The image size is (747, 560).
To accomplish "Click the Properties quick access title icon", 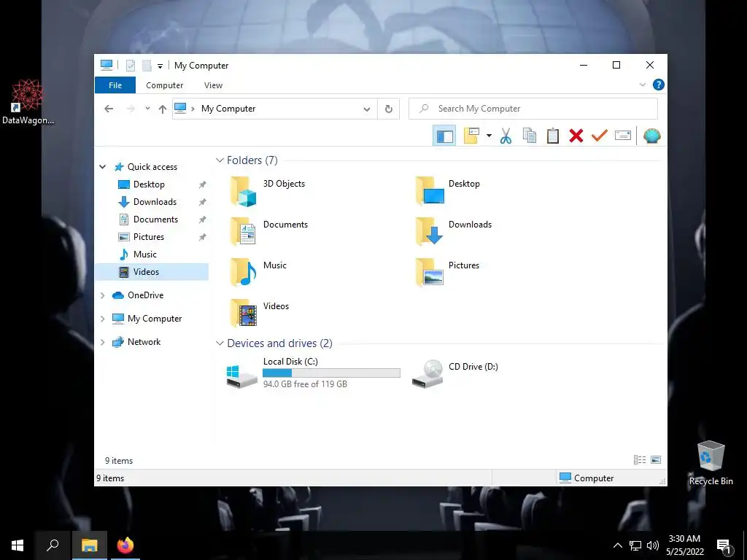I will click(x=130, y=66).
